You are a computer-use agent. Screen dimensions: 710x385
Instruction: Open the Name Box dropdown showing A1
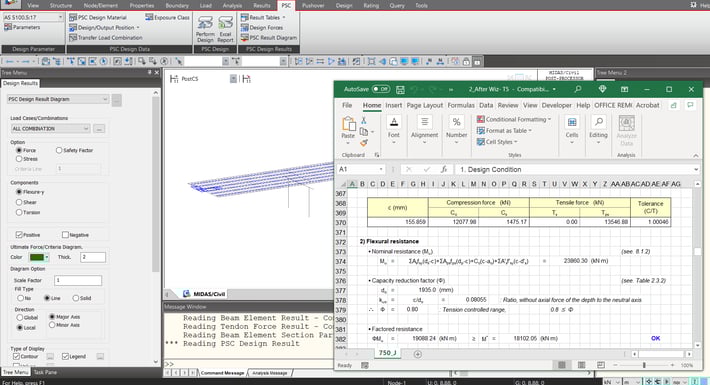381,169
